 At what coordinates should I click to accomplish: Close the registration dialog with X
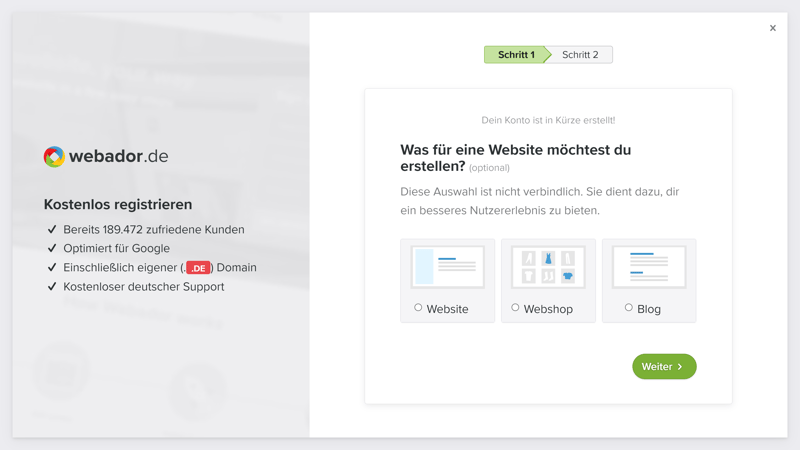772,28
